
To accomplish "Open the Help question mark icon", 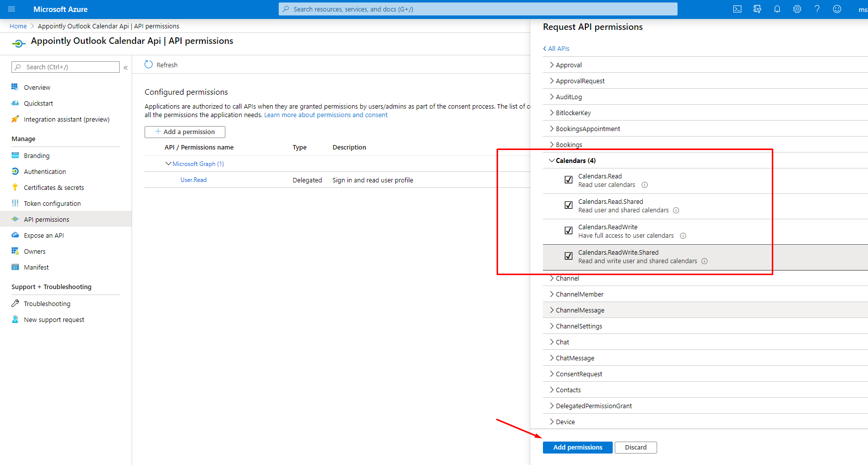I will (817, 9).
